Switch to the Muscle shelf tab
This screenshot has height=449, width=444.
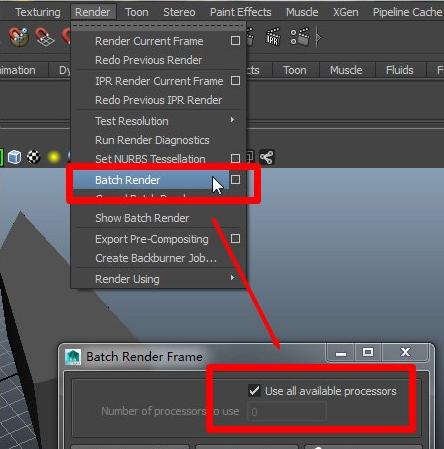pyautogui.click(x=346, y=70)
